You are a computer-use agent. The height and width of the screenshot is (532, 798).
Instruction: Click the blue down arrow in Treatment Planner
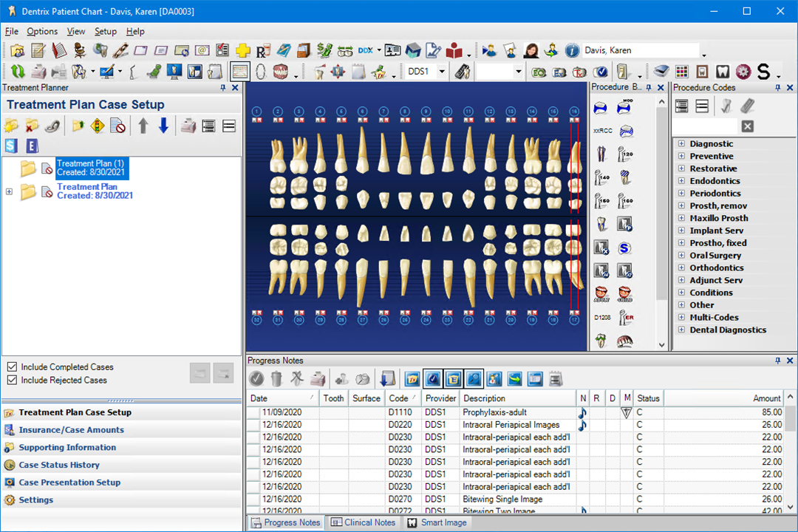click(163, 126)
